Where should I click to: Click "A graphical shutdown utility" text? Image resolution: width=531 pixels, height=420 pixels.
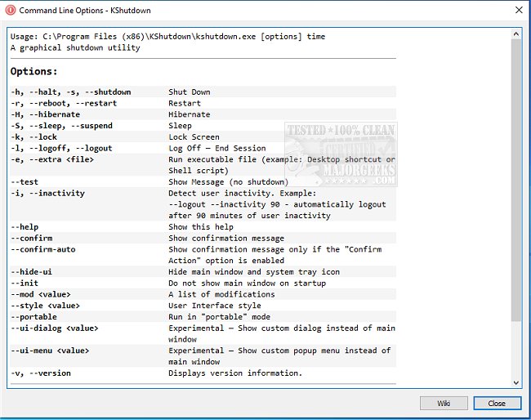click(75, 47)
